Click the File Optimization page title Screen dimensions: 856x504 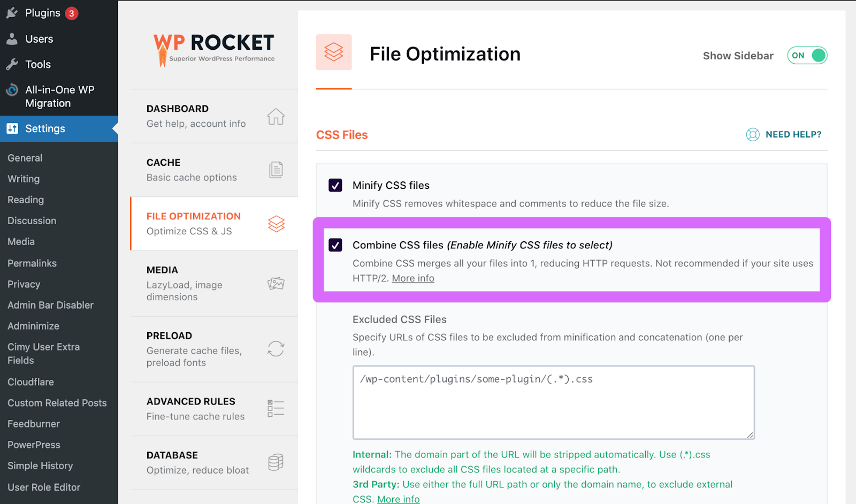[x=445, y=54]
